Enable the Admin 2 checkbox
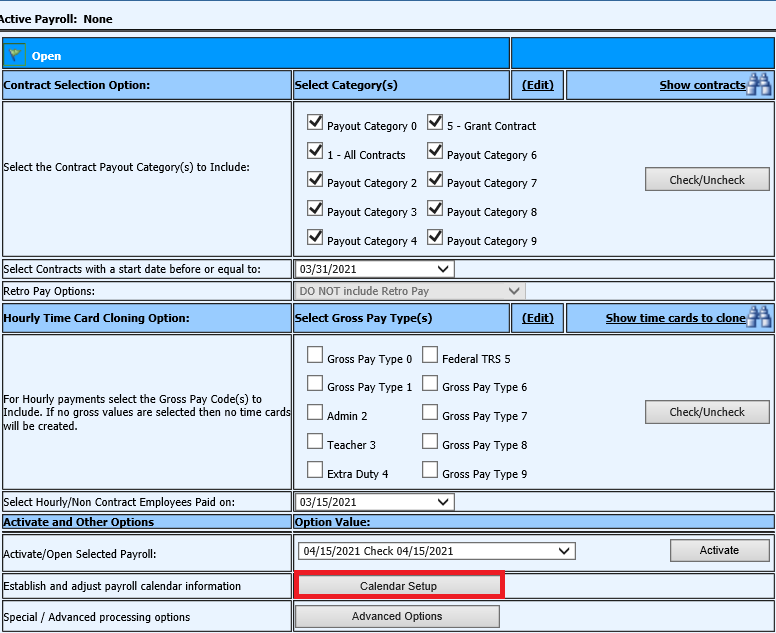The width and height of the screenshot is (776, 633). click(x=315, y=412)
